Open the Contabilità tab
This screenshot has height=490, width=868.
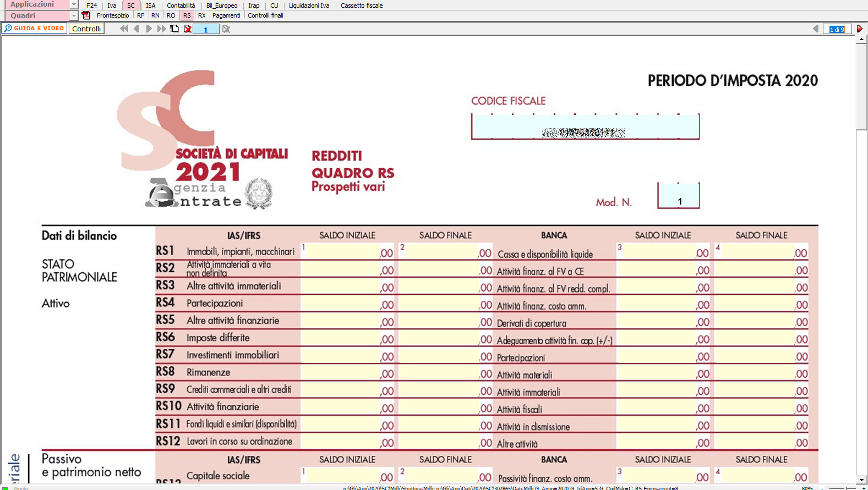point(181,5)
